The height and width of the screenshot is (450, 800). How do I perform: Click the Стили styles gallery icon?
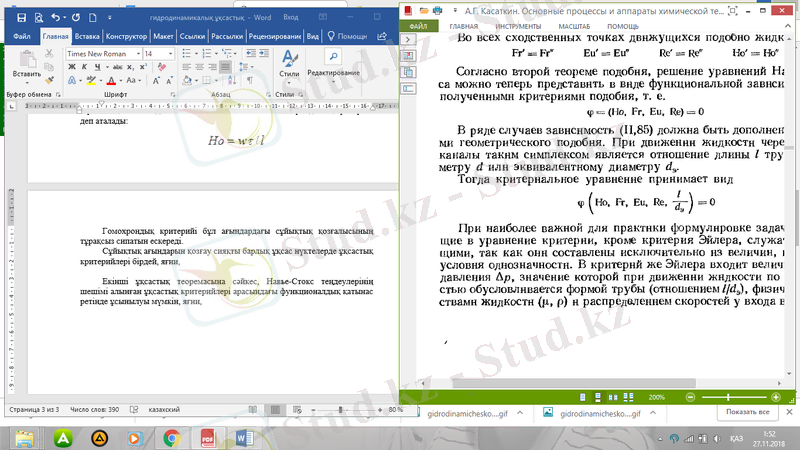click(288, 62)
